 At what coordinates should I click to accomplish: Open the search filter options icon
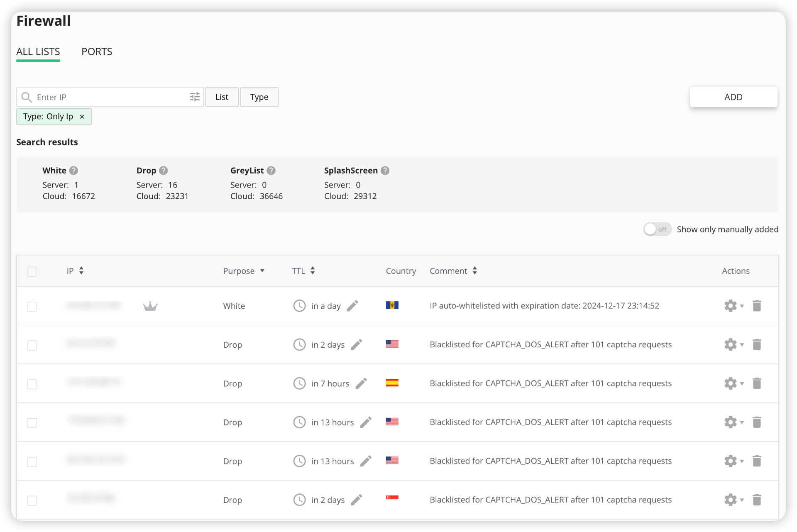coord(195,97)
